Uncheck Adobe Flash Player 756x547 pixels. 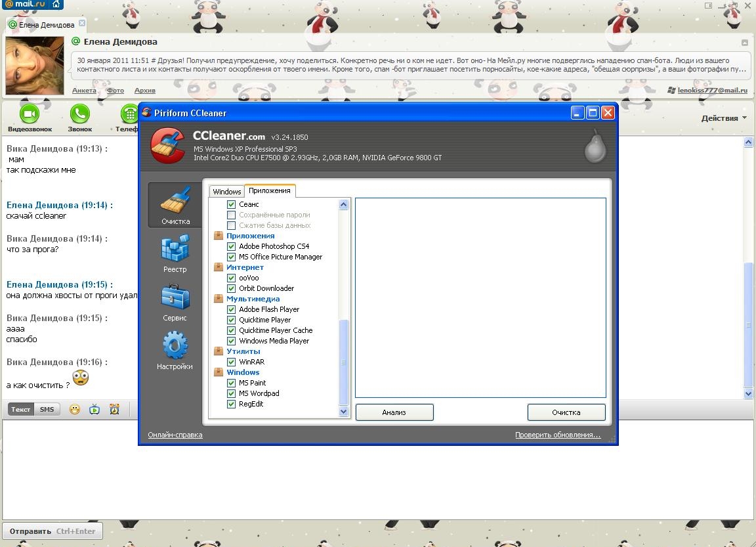(232, 310)
